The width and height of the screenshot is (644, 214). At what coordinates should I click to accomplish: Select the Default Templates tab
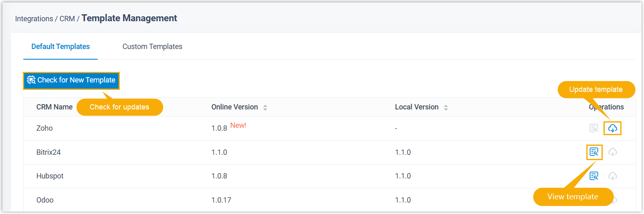pyautogui.click(x=61, y=47)
